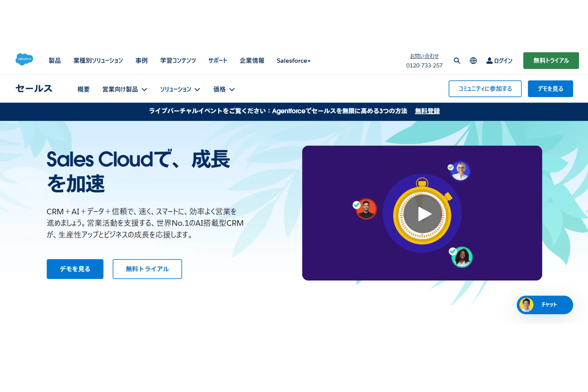Click the chat agent avatar
The height and width of the screenshot is (392, 588).
pyautogui.click(x=526, y=305)
